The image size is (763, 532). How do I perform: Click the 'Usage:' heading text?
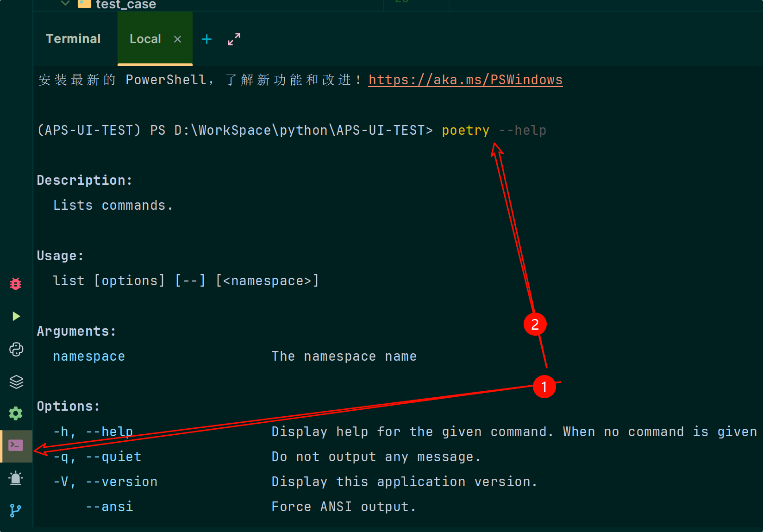pos(60,256)
